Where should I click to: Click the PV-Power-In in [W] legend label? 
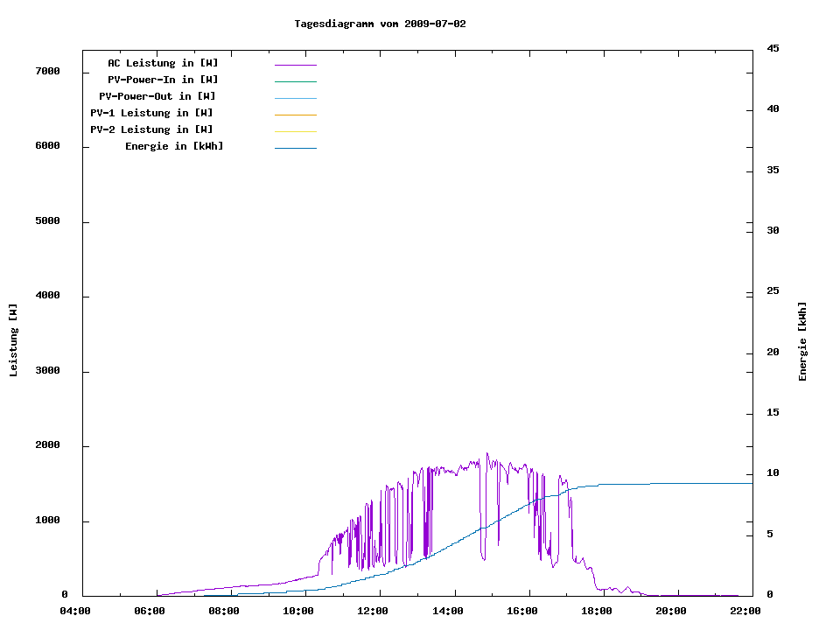click(163, 80)
